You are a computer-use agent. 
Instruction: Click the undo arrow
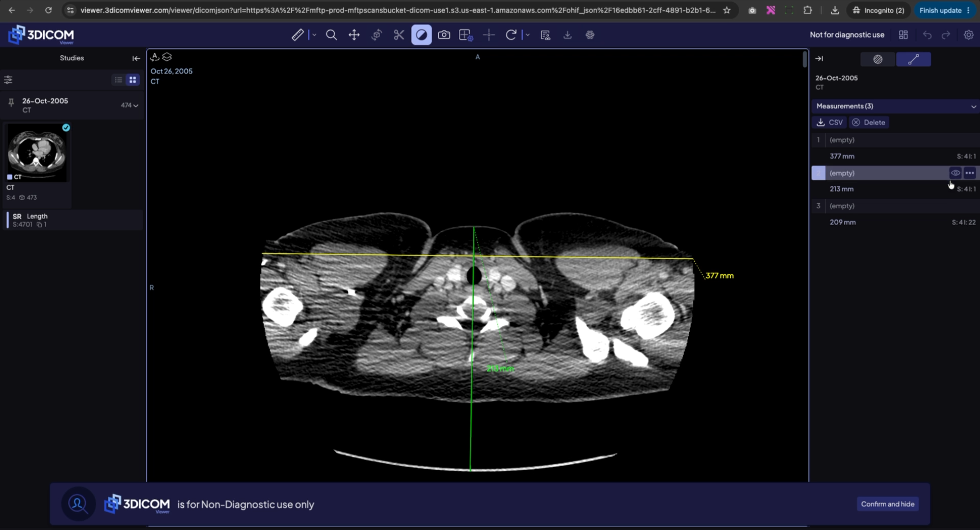click(x=927, y=35)
